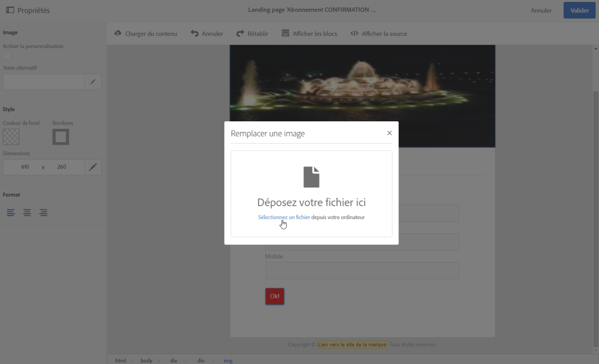
Task: Click the Afficher la source code icon
Action: pos(354,33)
